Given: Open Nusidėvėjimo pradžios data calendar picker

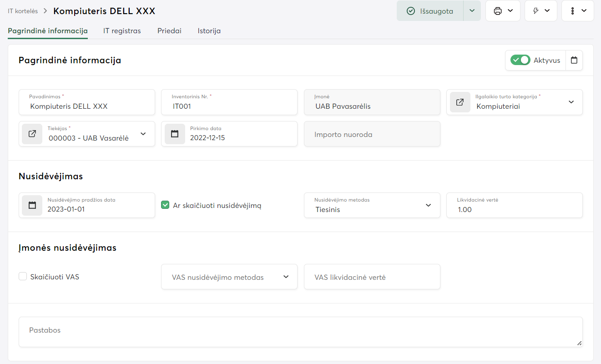Looking at the screenshot, I should [x=32, y=205].
